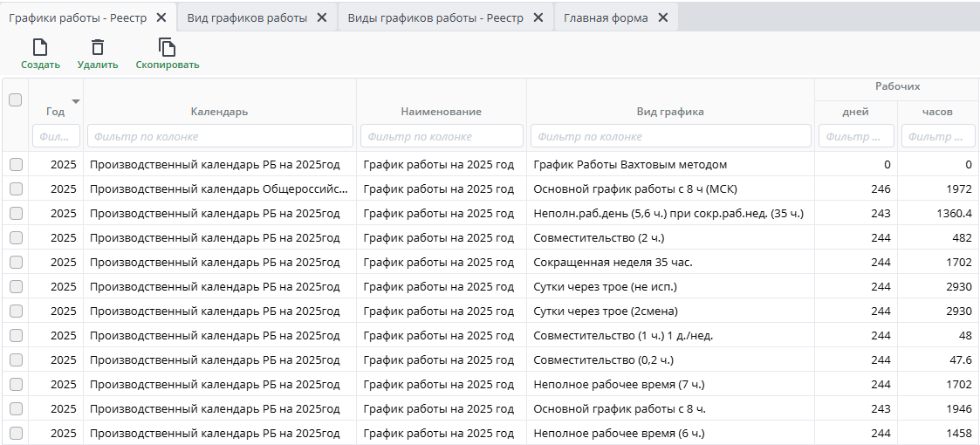Click the Год column header label
The height and width of the screenshot is (445, 980).
[55, 112]
